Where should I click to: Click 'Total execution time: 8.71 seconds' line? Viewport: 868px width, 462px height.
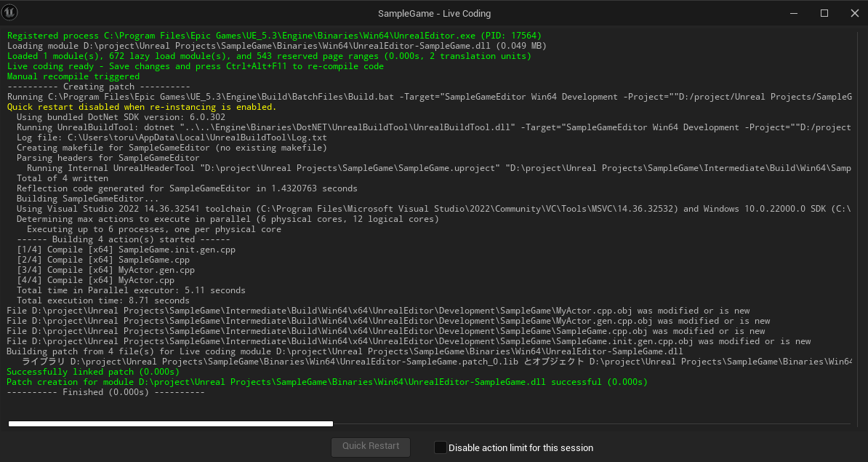tap(103, 300)
